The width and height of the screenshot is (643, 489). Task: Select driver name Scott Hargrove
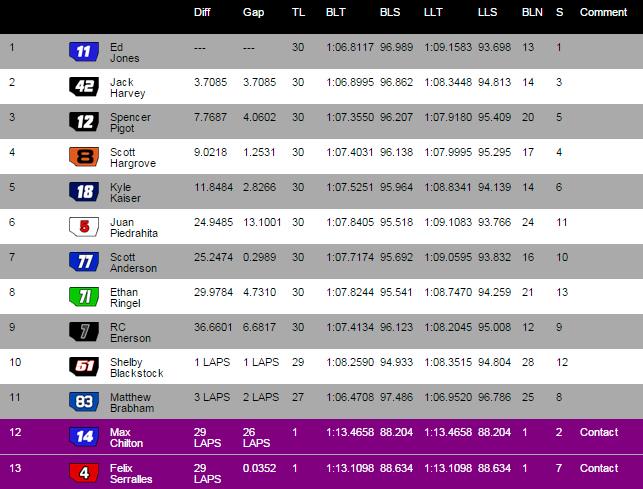coord(133,158)
